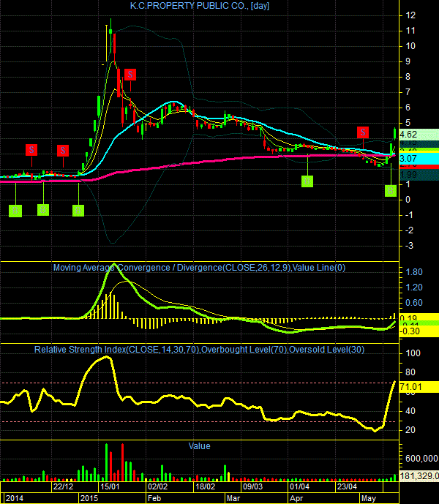Click the 80 level on the RSI axis
The width and height of the screenshot is (439, 504).
click(x=410, y=372)
